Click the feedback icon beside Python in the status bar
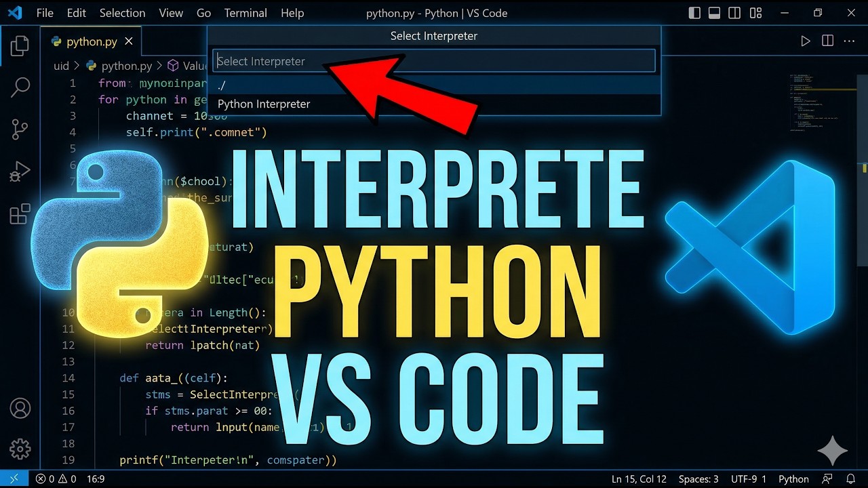 [x=827, y=479]
